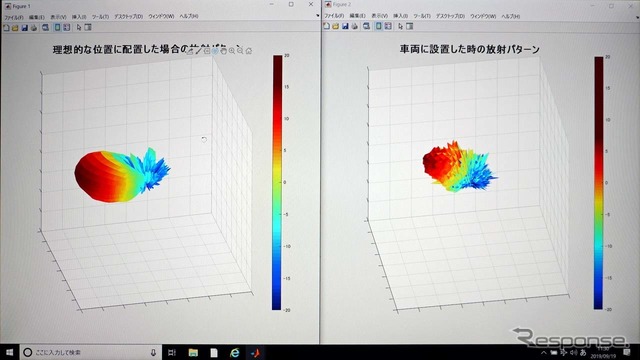Select Edit Plot arrow in Figure 1 toolbar
640x360 pixels.
(79, 28)
